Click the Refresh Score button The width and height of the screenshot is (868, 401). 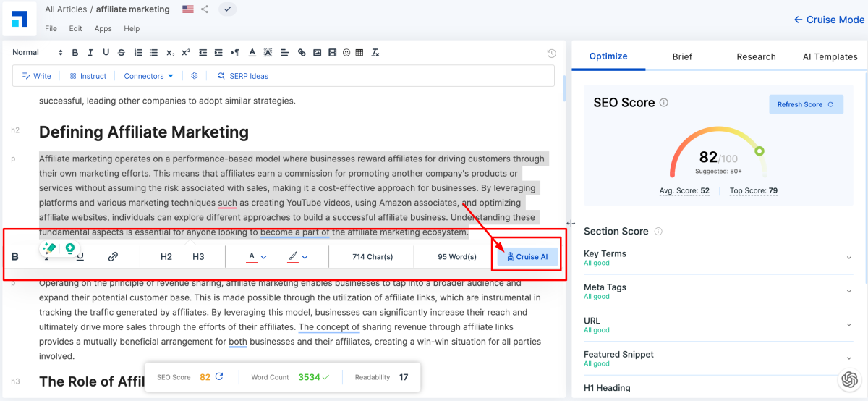tap(805, 104)
